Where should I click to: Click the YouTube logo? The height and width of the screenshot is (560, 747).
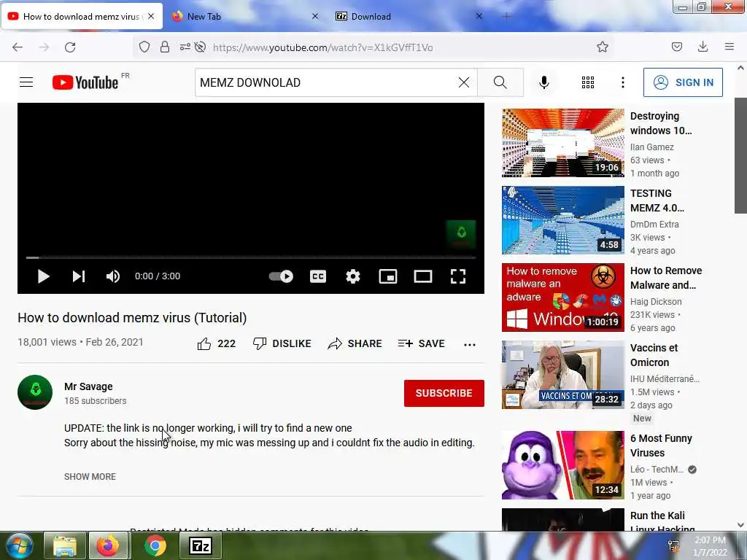[x=85, y=82]
